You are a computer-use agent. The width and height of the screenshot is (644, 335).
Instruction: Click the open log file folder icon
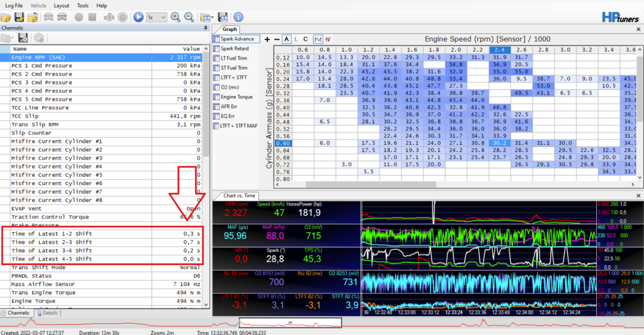[x=6, y=17]
